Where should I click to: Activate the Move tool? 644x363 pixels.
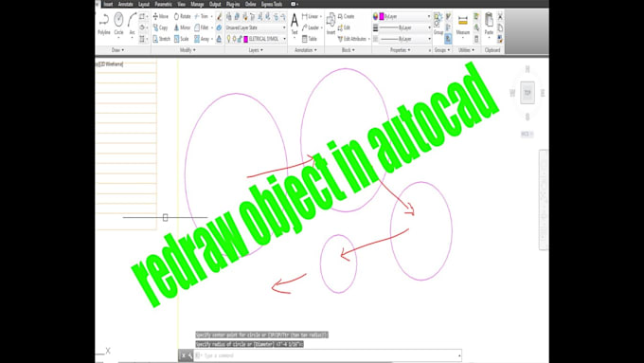(161, 16)
